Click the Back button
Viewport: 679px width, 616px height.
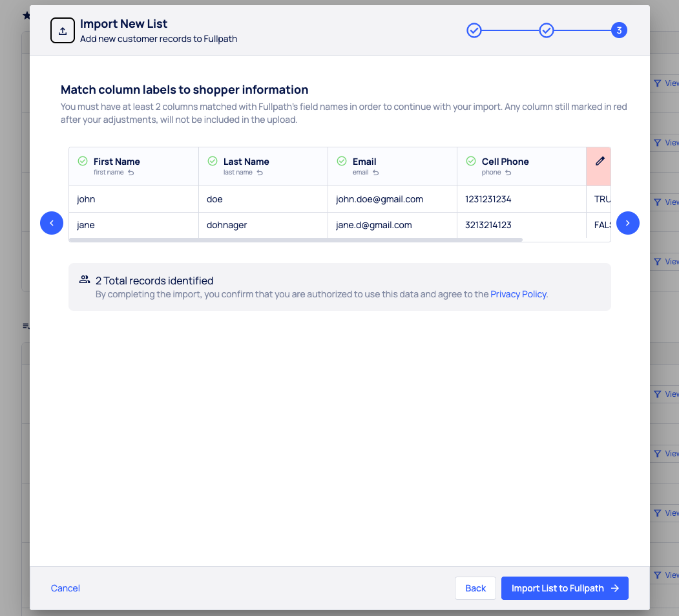[x=475, y=588]
